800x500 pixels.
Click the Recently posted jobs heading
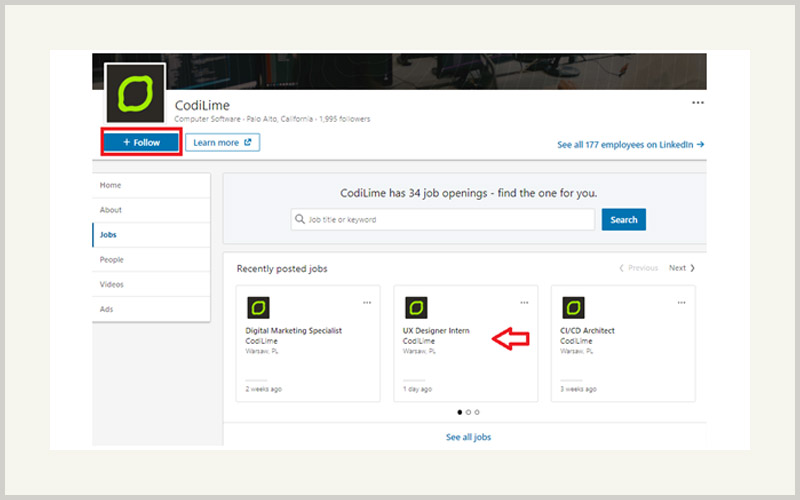click(282, 269)
